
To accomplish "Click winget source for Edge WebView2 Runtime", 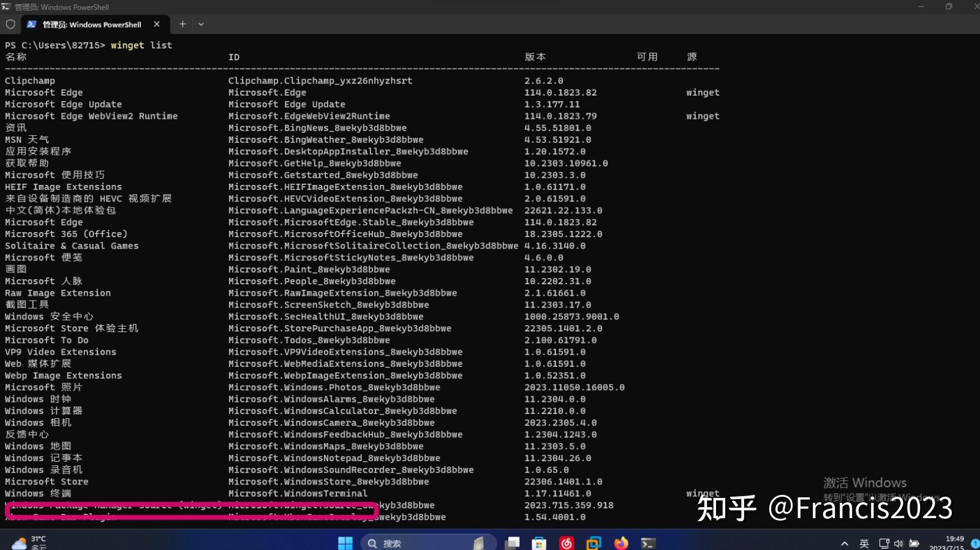I will [x=703, y=116].
